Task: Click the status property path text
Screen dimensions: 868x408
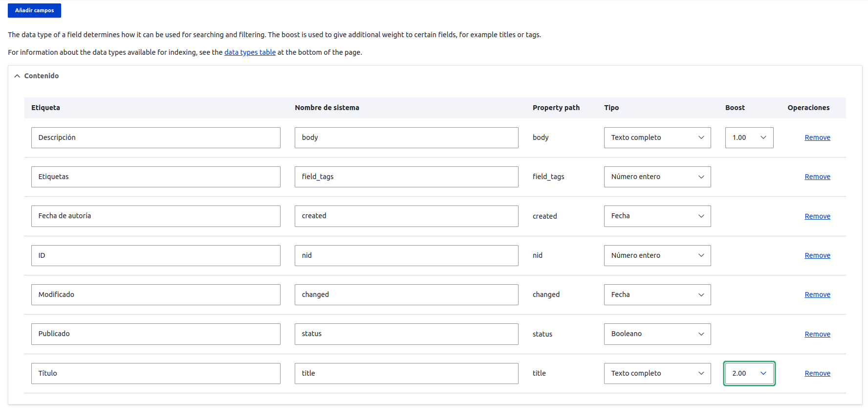Action: (542, 334)
